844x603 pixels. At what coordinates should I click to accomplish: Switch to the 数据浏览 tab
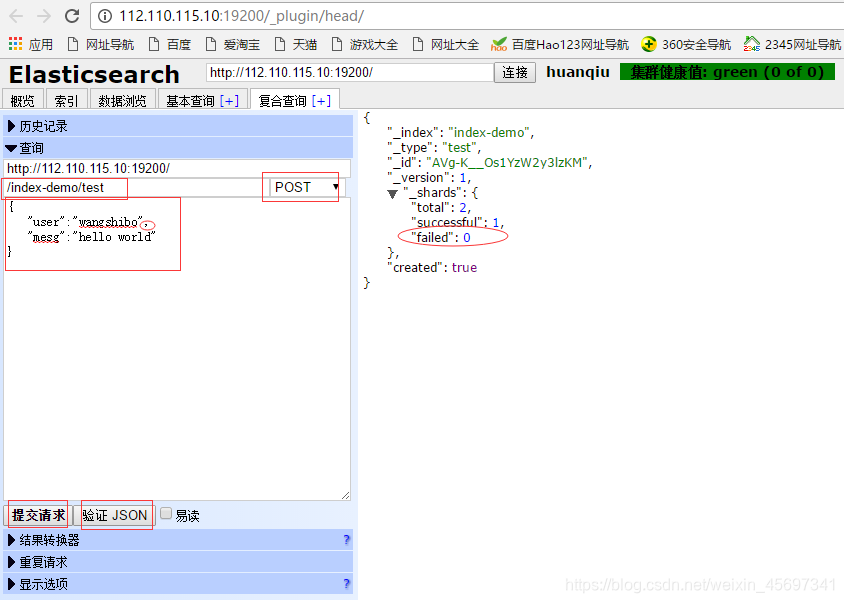pos(122,100)
